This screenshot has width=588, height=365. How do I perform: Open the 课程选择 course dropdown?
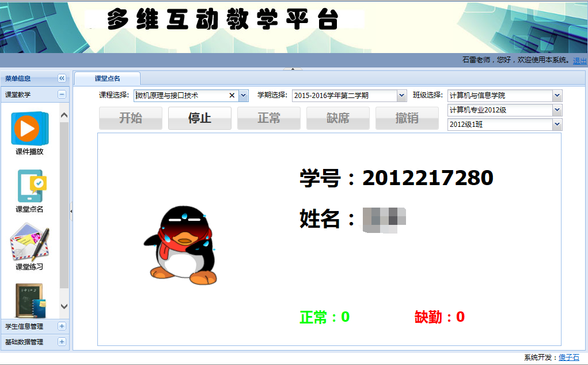tap(244, 95)
